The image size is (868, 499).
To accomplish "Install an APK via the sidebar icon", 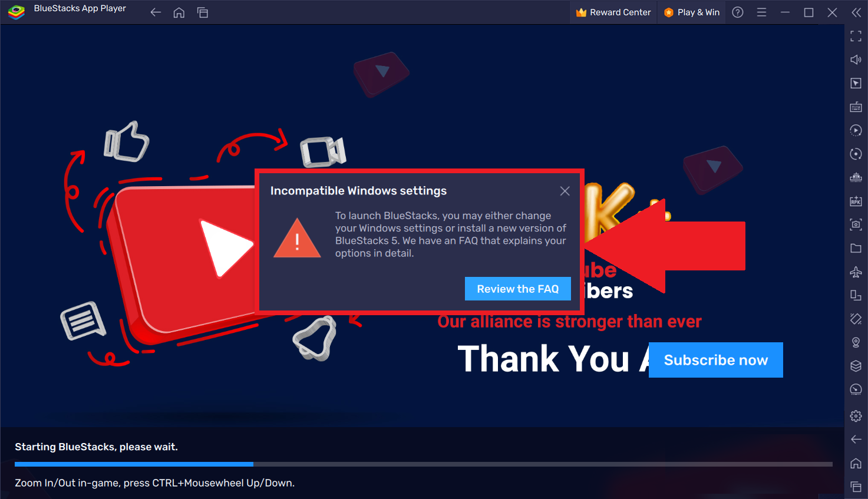I will pos(856,201).
